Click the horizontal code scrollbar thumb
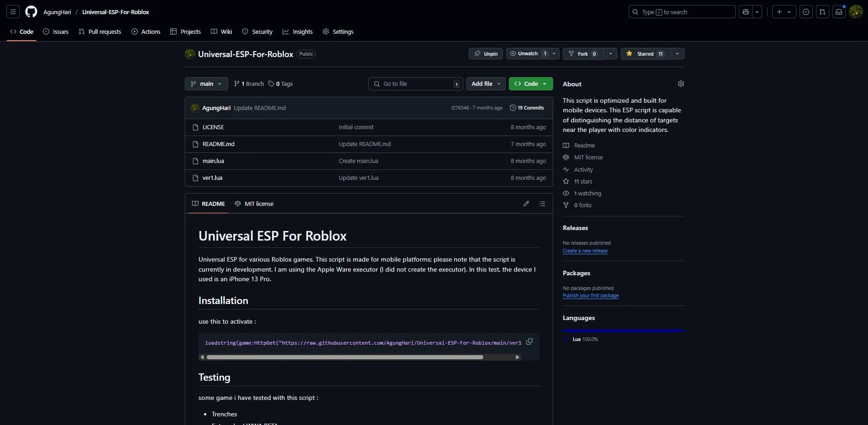This screenshot has height=425, width=868. point(345,357)
